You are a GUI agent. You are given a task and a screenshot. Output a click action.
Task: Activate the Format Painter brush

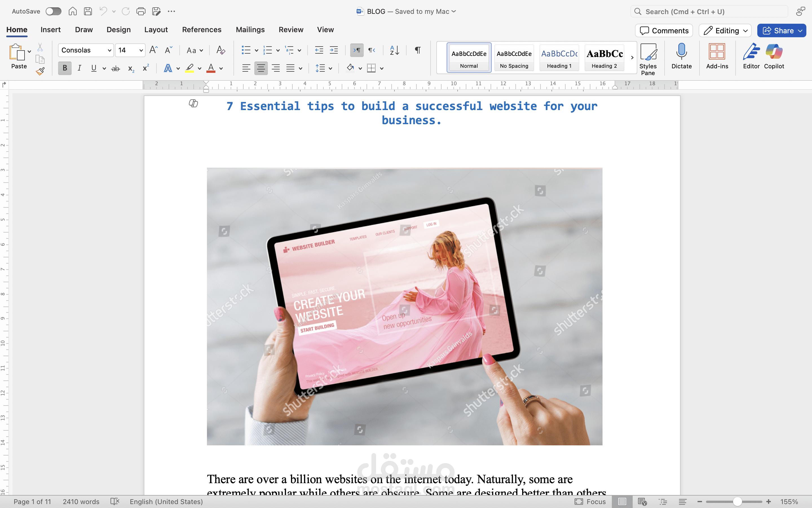40,71
